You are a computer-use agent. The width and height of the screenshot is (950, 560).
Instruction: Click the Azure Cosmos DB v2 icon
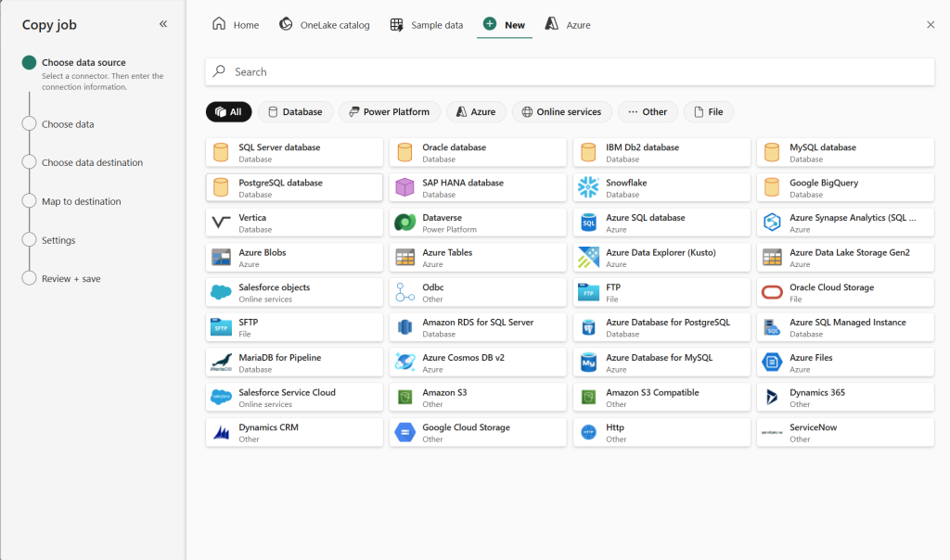pos(404,363)
